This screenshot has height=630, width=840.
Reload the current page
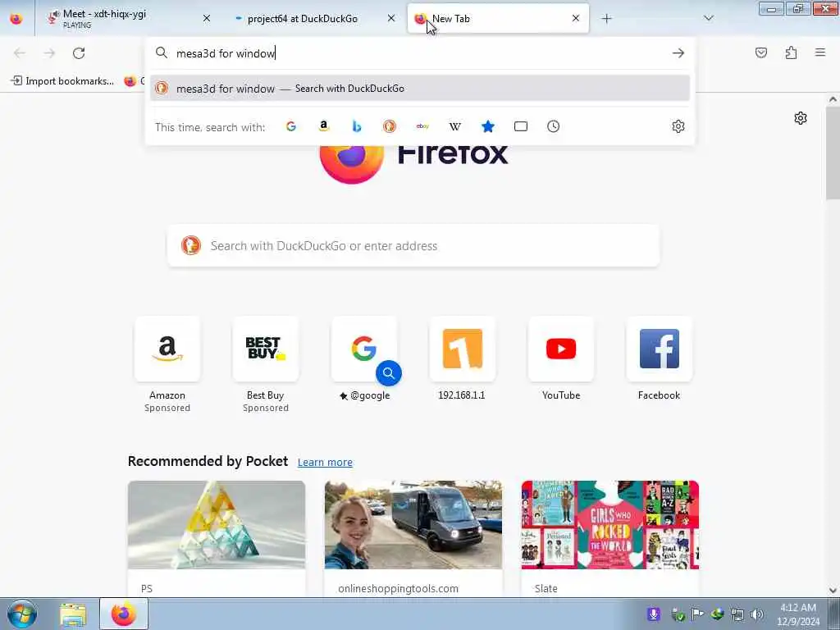click(79, 53)
